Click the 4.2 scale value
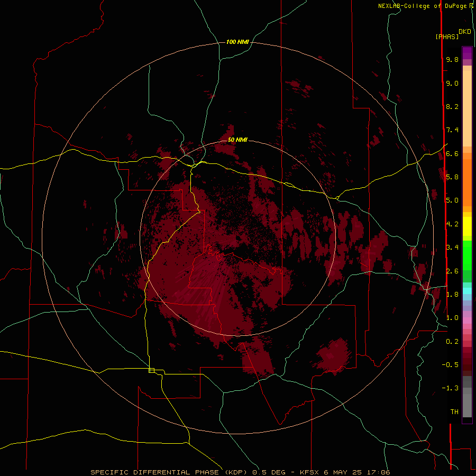476x476 pixels. click(452, 224)
